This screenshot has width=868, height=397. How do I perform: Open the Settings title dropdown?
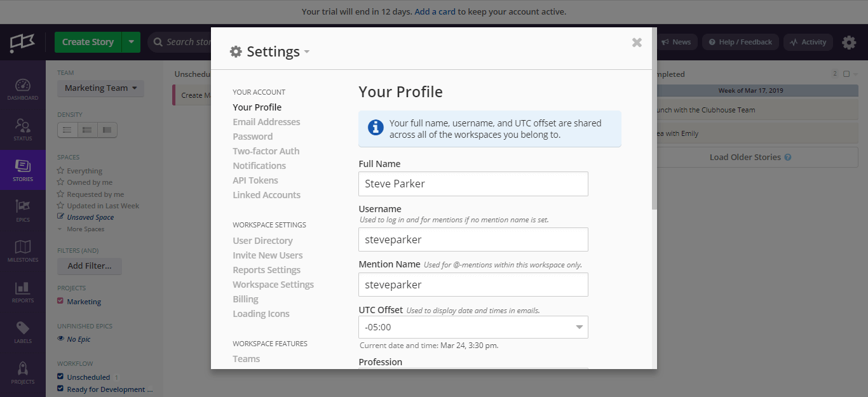click(x=307, y=52)
